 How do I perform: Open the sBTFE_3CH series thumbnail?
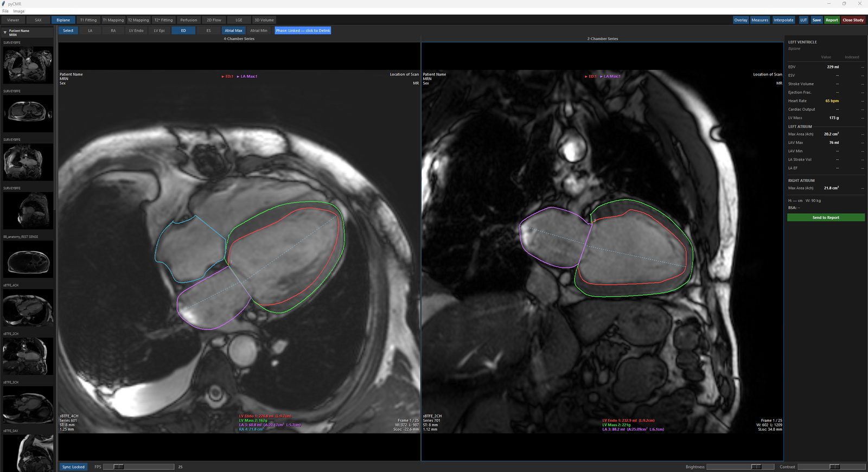tap(28, 404)
